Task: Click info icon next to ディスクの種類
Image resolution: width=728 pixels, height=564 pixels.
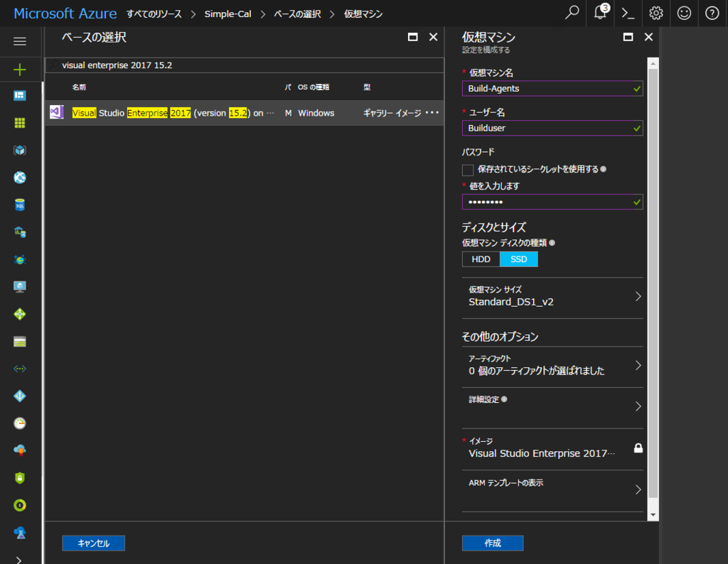Action: pyautogui.click(x=552, y=242)
